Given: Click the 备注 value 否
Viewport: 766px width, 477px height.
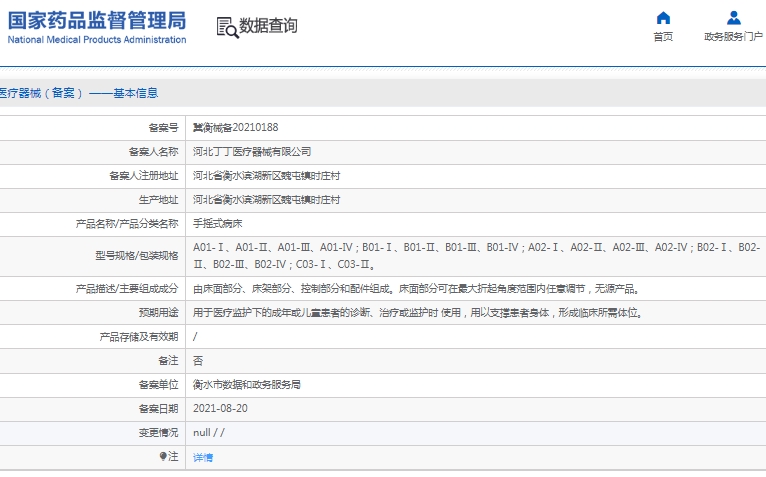Looking at the screenshot, I should pos(198,361).
